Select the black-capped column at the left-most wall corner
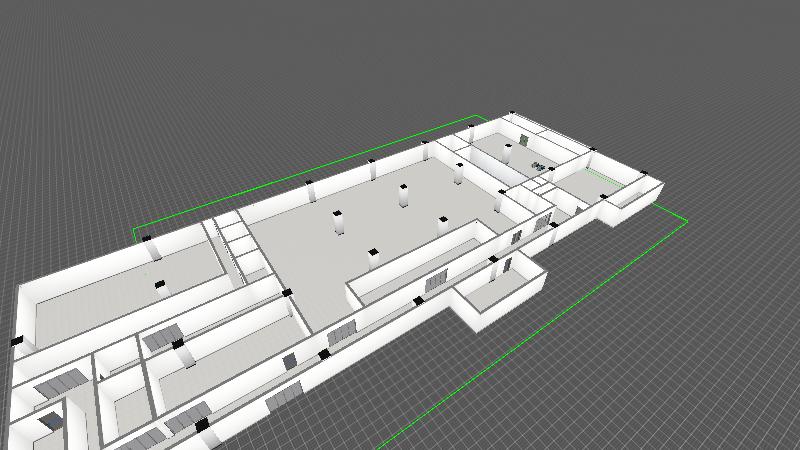 tap(15, 343)
